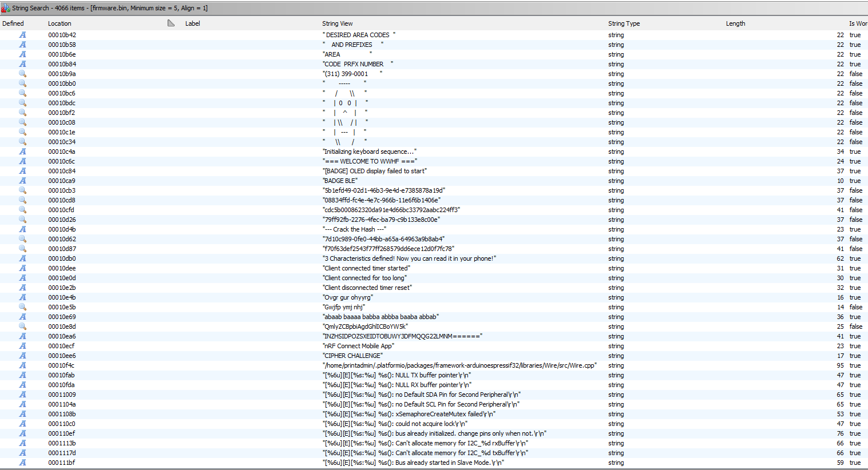Sort by the String View column header
This screenshot has width=868, height=470.
tap(338, 23)
